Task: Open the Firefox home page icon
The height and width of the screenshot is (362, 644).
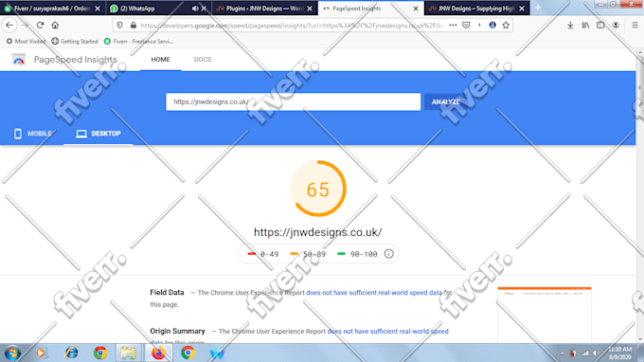Action: (x=55, y=25)
